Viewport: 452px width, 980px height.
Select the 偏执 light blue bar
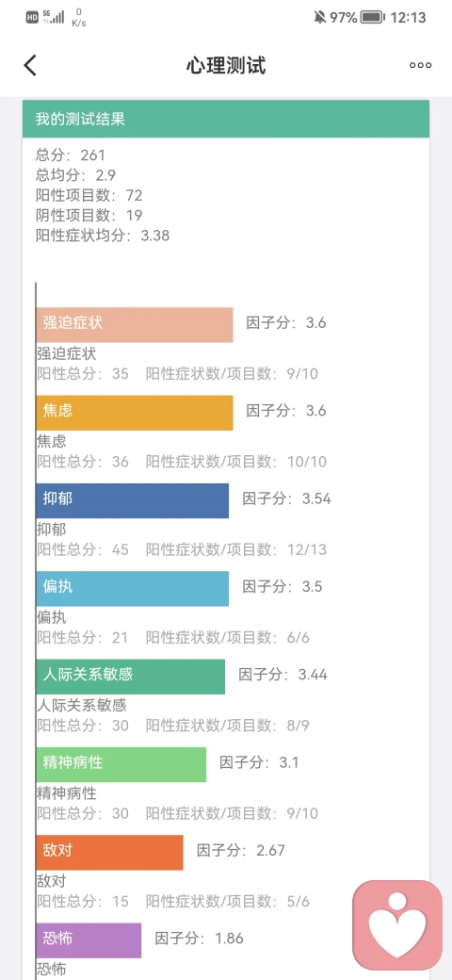pos(133,589)
